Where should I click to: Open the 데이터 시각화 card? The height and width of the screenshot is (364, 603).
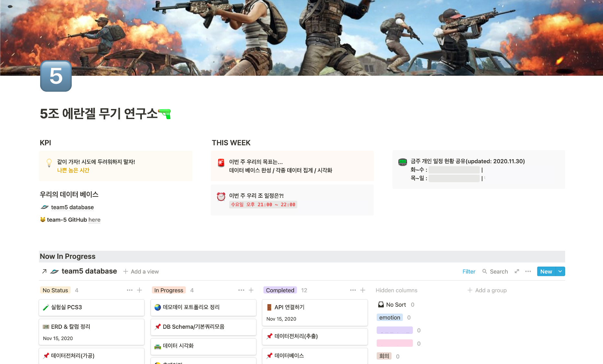[x=203, y=346]
